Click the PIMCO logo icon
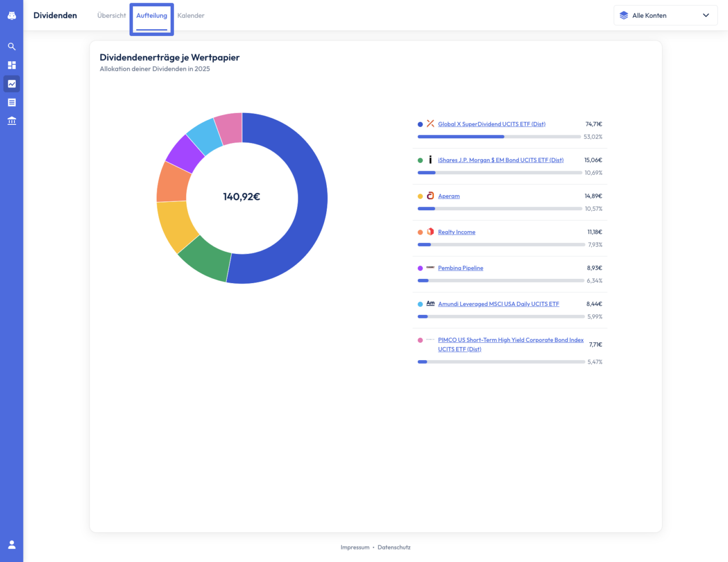 click(430, 339)
